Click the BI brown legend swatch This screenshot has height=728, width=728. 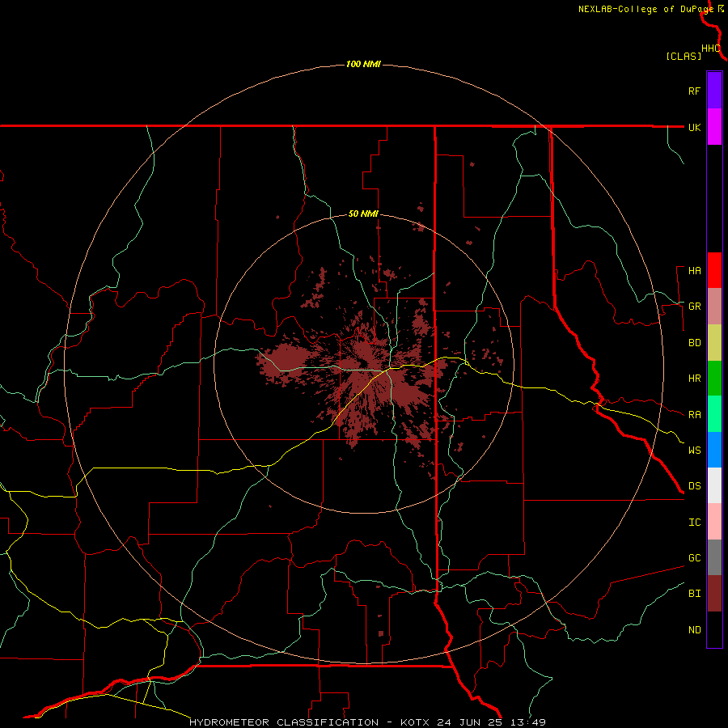[x=714, y=594]
